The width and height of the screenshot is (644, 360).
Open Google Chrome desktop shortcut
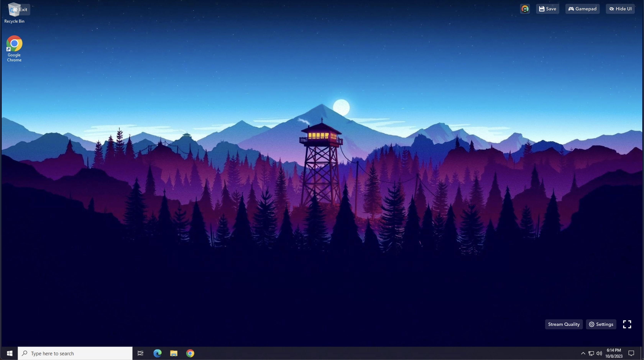(14, 48)
